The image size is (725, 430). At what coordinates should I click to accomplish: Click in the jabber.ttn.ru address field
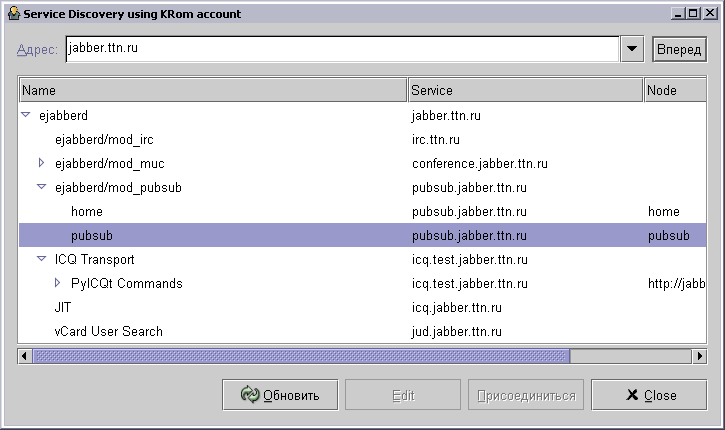[340, 49]
